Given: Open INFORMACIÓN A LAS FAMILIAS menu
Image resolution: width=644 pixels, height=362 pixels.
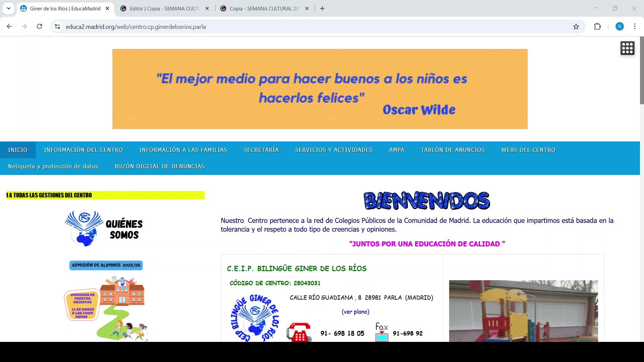Looking at the screenshot, I should point(183,150).
